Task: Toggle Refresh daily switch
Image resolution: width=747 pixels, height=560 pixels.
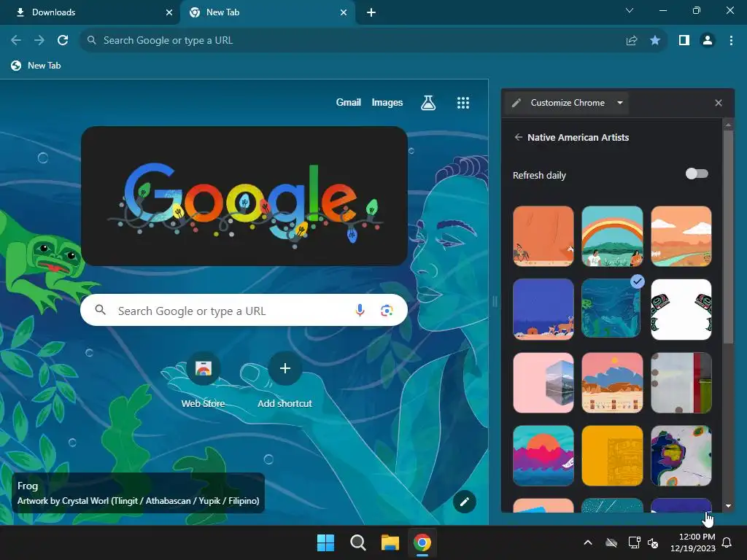Action: (x=697, y=174)
